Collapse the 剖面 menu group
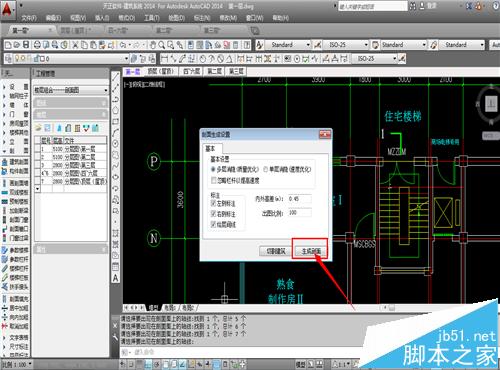The height and width of the screenshot is (370, 500). [x=16, y=151]
